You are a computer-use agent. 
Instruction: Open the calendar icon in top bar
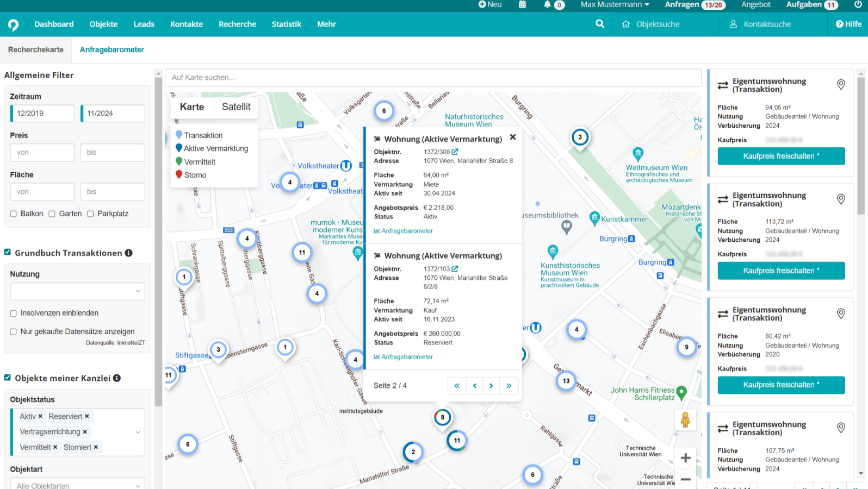click(x=522, y=5)
